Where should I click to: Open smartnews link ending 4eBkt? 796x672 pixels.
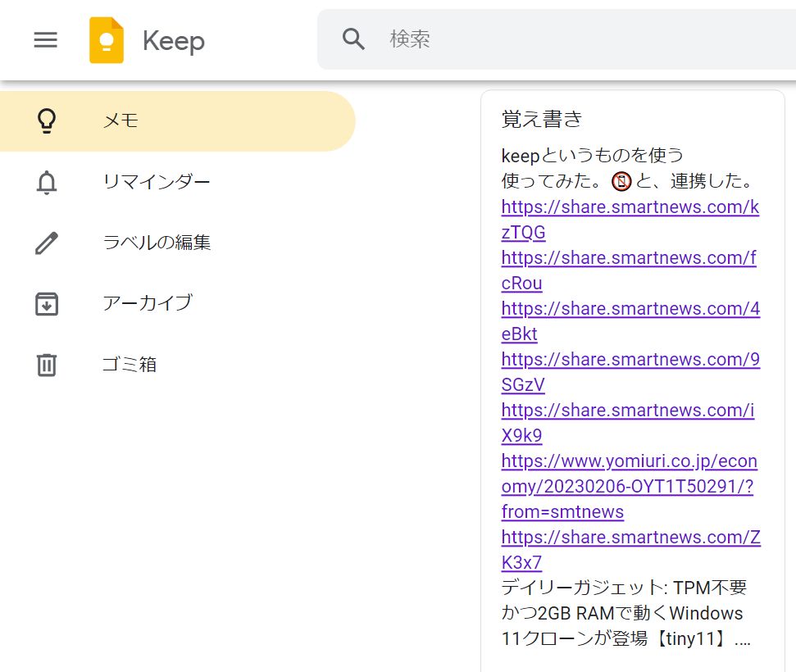tap(630, 320)
